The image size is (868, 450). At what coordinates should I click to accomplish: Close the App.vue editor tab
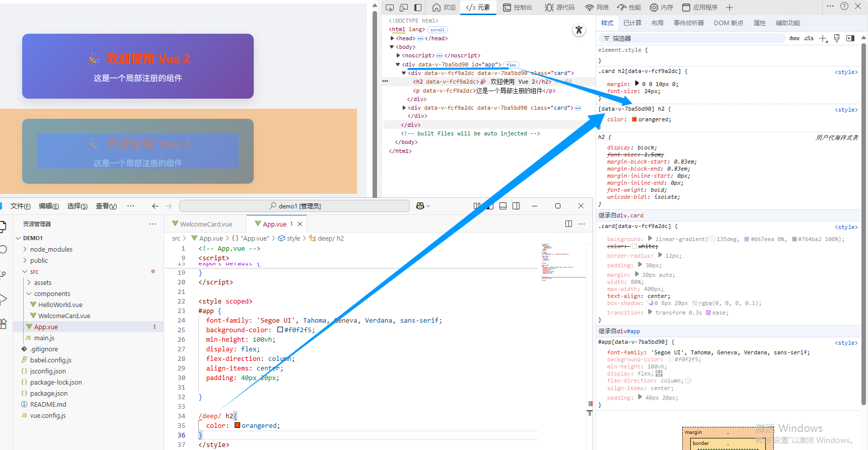(300, 224)
